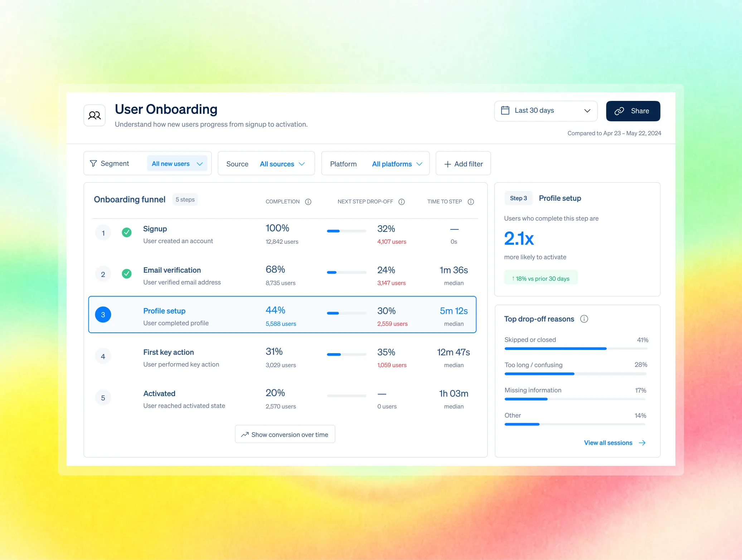Open info icon next to TIME TO STEP
This screenshot has height=560, width=742.
pos(471,202)
